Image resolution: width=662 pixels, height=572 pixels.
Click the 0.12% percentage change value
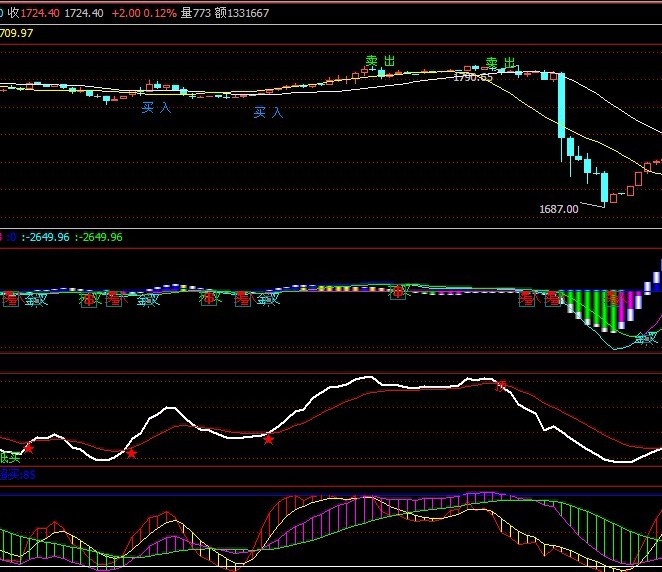[x=160, y=13]
